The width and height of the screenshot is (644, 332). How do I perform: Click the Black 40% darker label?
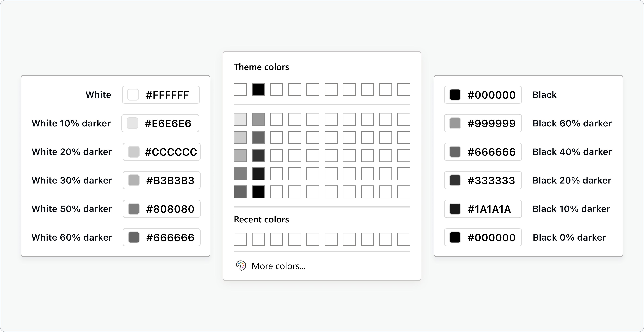pyautogui.click(x=572, y=152)
